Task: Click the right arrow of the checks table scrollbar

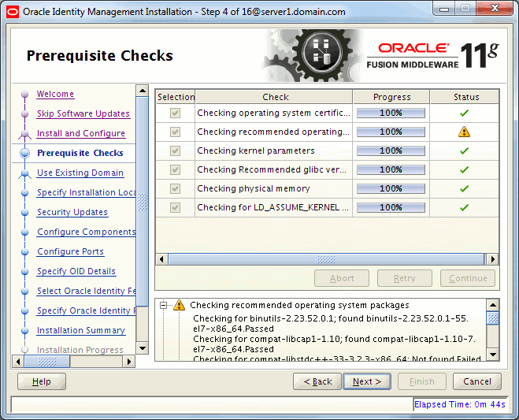Action: click(x=493, y=259)
